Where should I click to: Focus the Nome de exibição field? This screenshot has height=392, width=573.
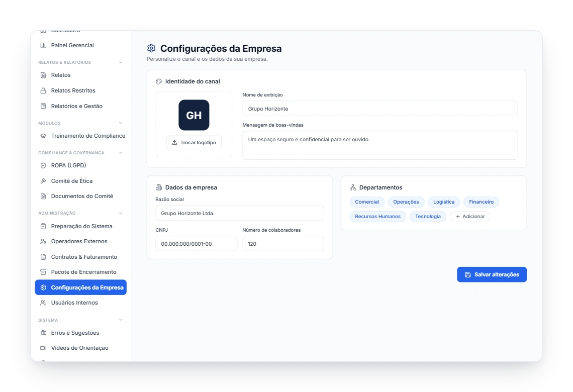380,109
